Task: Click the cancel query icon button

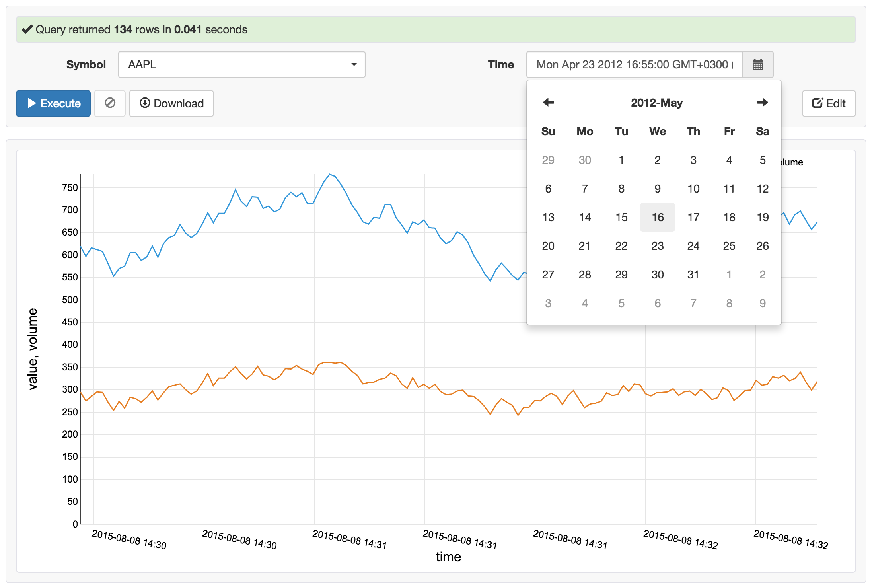Action: pyautogui.click(x=110, y=103)
